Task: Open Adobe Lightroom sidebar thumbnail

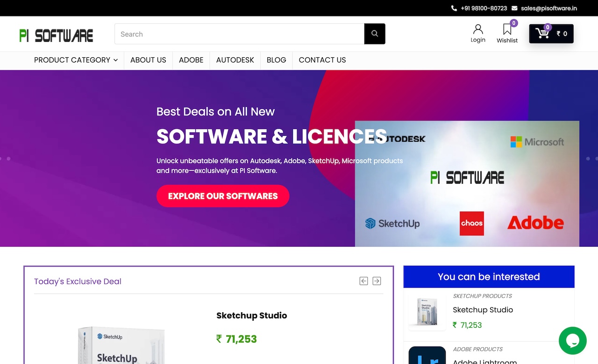Action: [427, 355]
